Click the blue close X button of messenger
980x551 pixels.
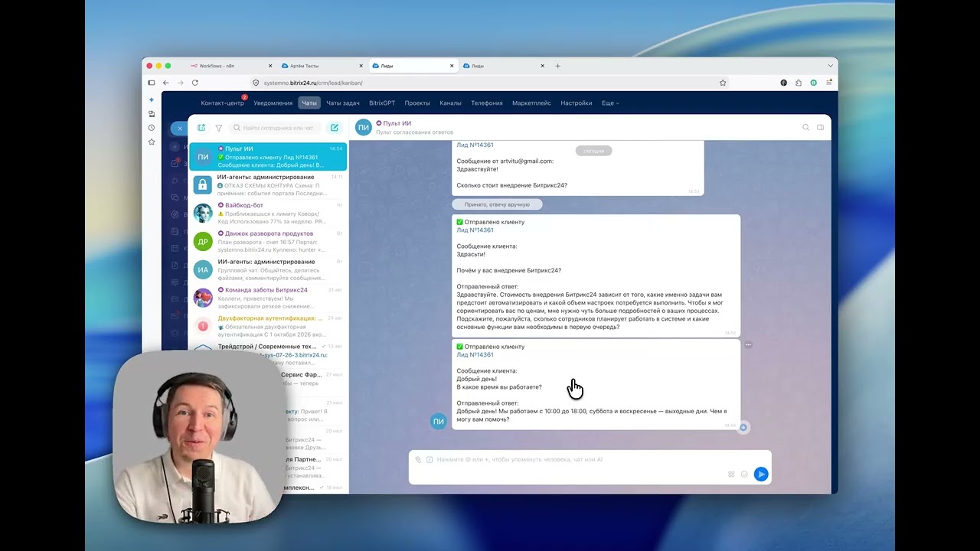(x=179, y=128)
